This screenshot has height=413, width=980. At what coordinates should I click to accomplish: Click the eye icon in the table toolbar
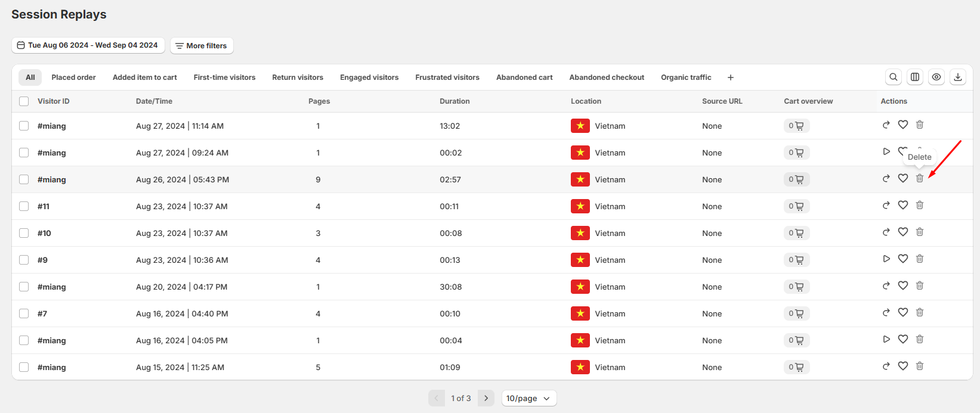[936, 77]
